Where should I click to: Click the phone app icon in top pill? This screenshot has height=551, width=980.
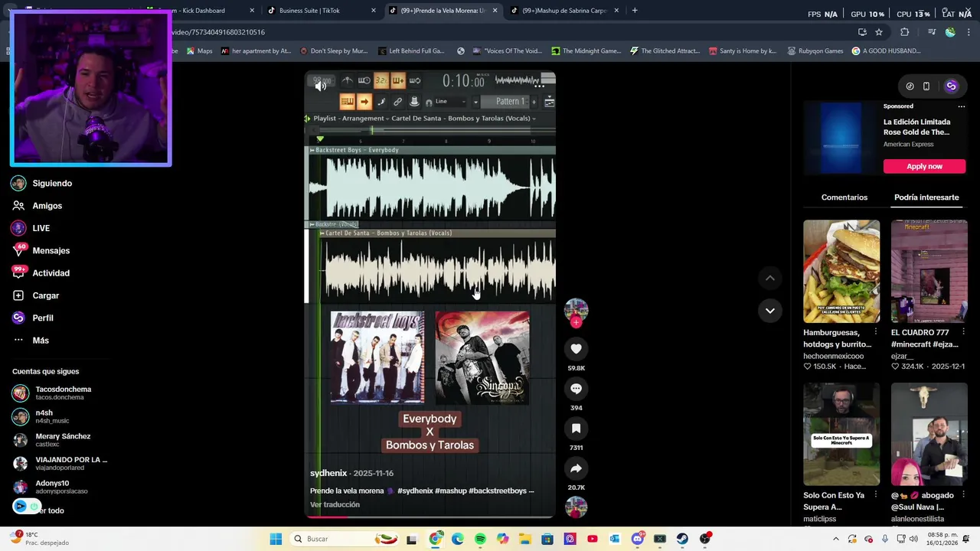coord(926,86)
